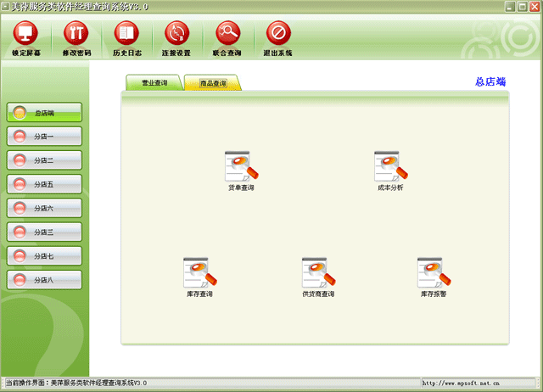Viewport: 543px width, 392px height.
Task: Open the 货单查询 order query icon
Action: (241, 167)
